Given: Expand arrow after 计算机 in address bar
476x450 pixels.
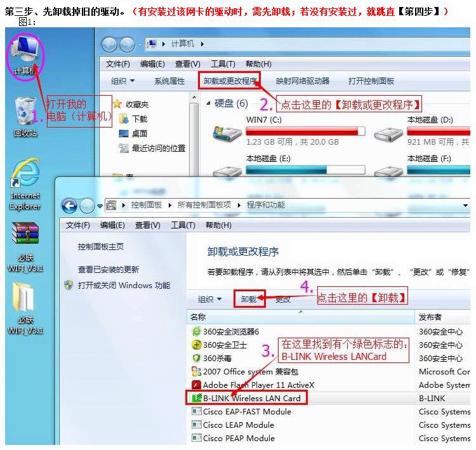Looking at the screenshot, I should [x=202, y=44].
